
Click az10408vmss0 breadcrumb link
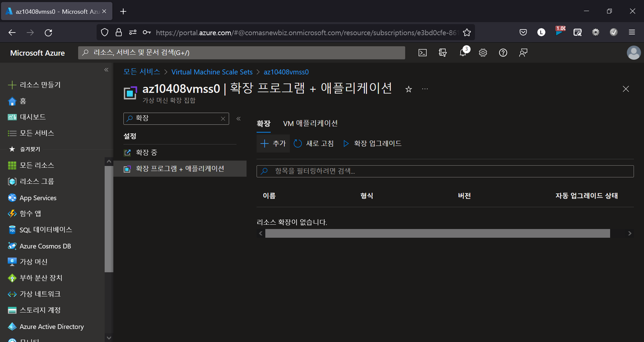286,72
